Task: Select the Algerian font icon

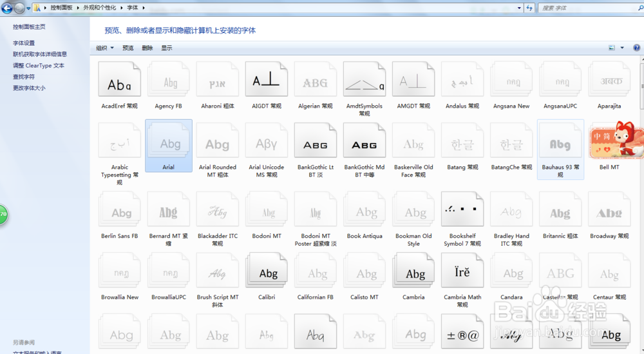Action: coord(316,79)
